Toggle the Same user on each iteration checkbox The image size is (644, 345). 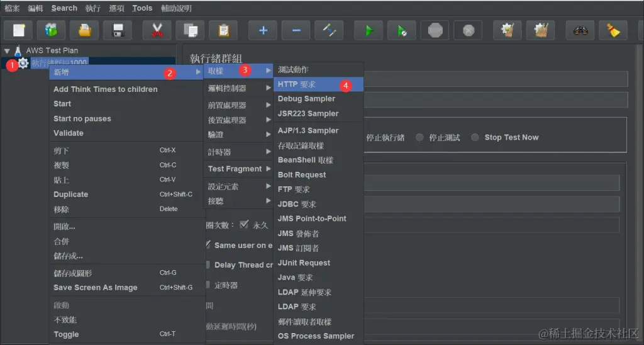(x=208, y=245)
